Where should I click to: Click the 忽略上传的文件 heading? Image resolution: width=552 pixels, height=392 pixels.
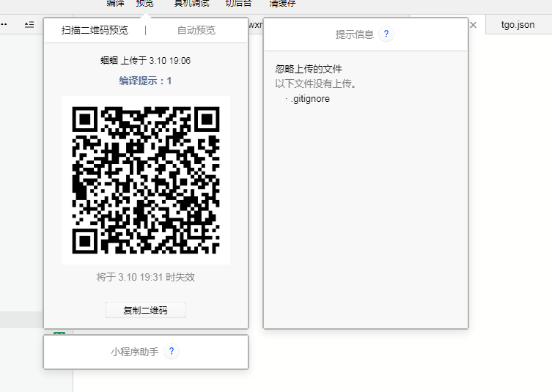click(309, 69)
